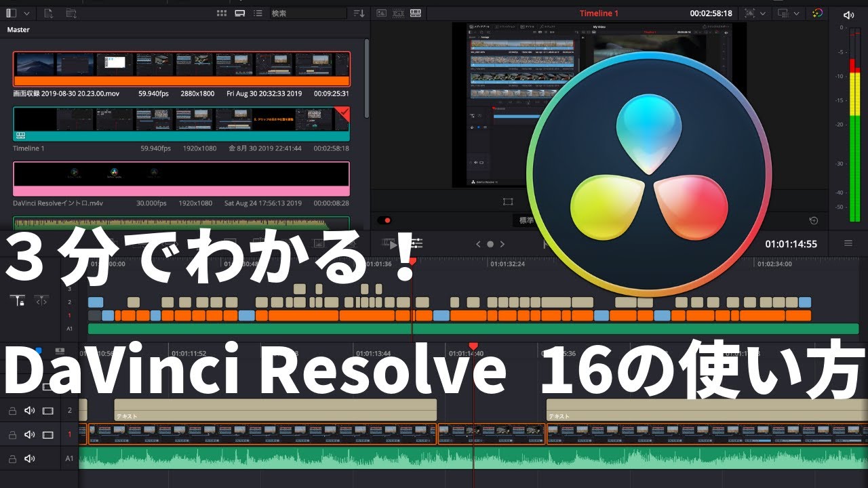This screenshot has height=488, width=868.
Task: Click the first blue clip on upper track 2
Action: pyautogui.click(x=96, y=302)
